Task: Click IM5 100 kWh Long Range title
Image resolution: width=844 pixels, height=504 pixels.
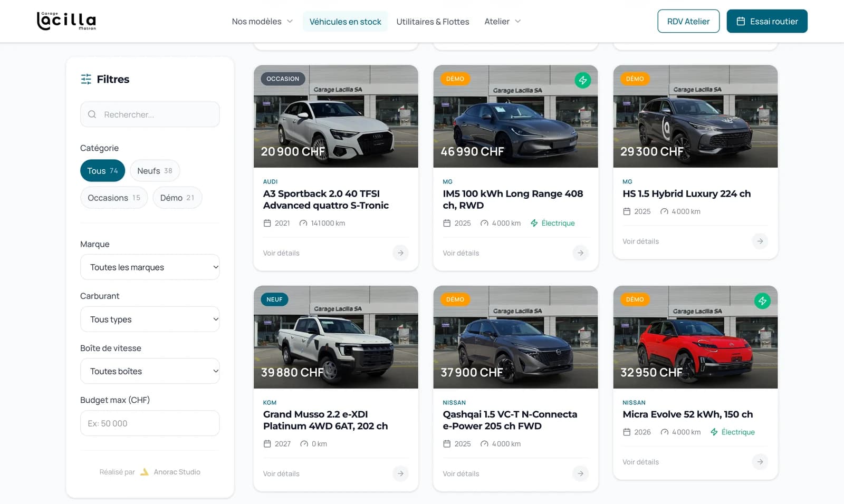Action: coord(513,199)
